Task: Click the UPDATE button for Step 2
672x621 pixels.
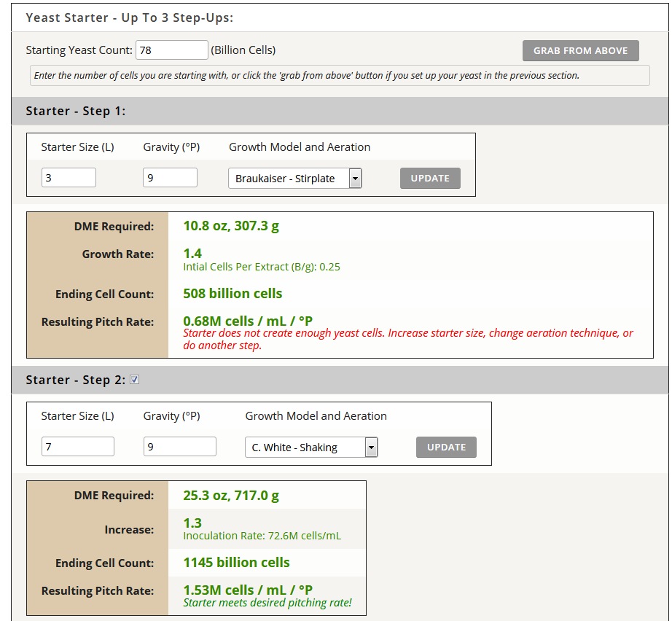Action: coord(446,448)
